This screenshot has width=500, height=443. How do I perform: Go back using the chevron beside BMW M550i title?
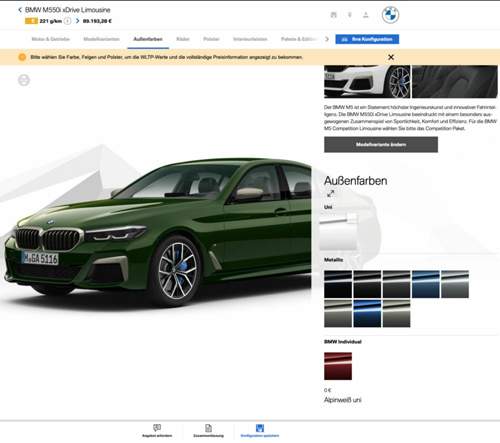tap(20, 10)
